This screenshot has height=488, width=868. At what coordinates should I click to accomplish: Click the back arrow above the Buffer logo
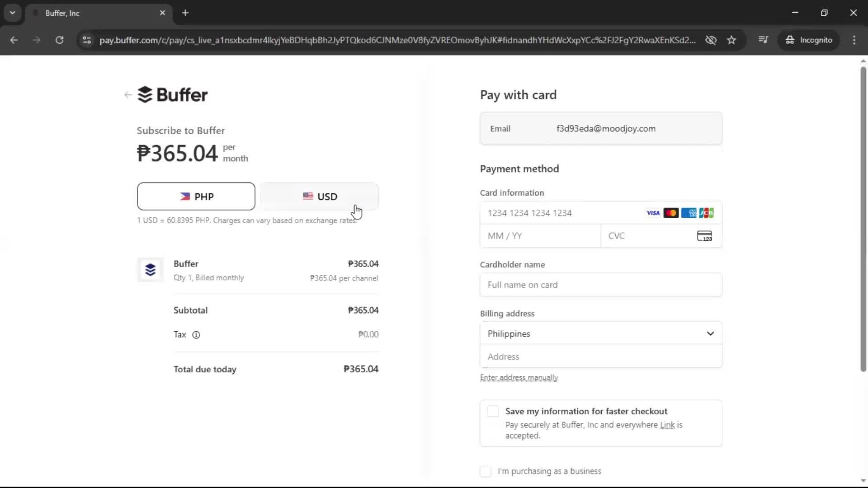128,94
